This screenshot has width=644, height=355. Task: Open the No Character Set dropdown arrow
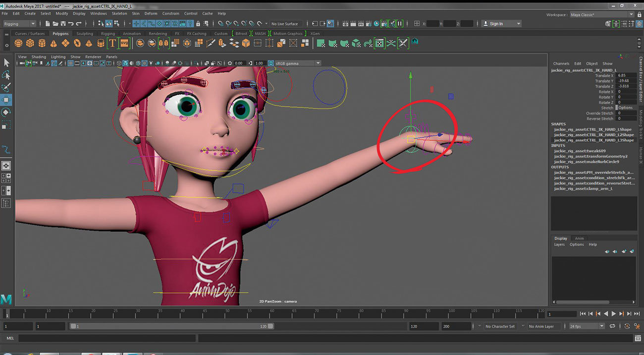tap(480, 326)
